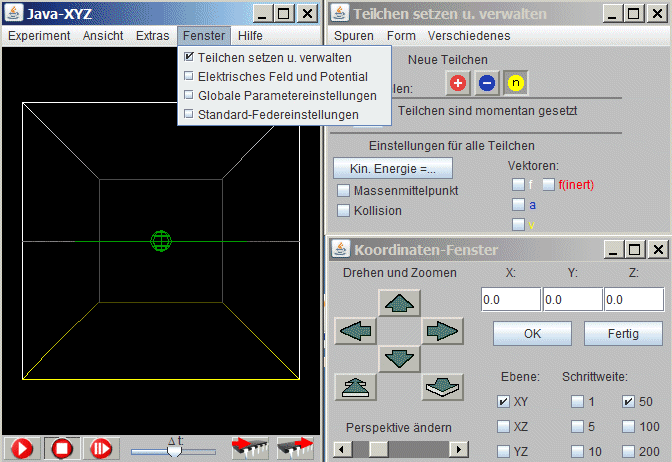Enable the Kollision checkbox
Screen dimensions: 672x462
point(343,210)
